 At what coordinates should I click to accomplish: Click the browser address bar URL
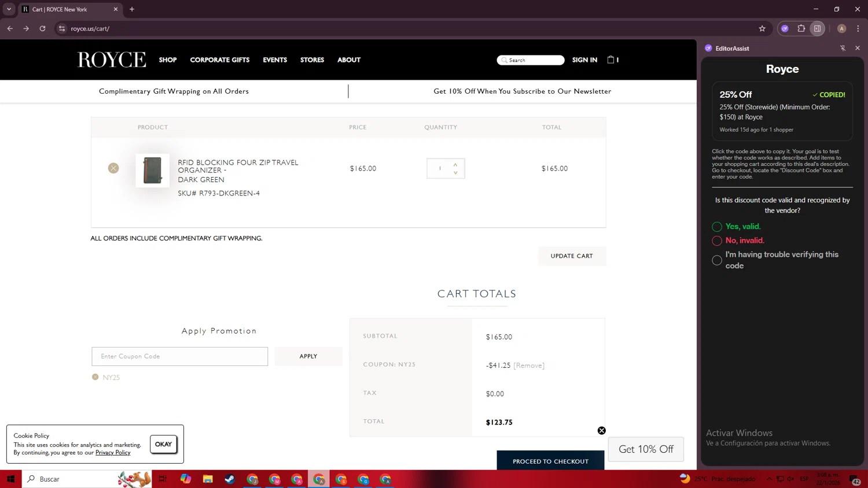pyautogui.click(x=90, y=28)
